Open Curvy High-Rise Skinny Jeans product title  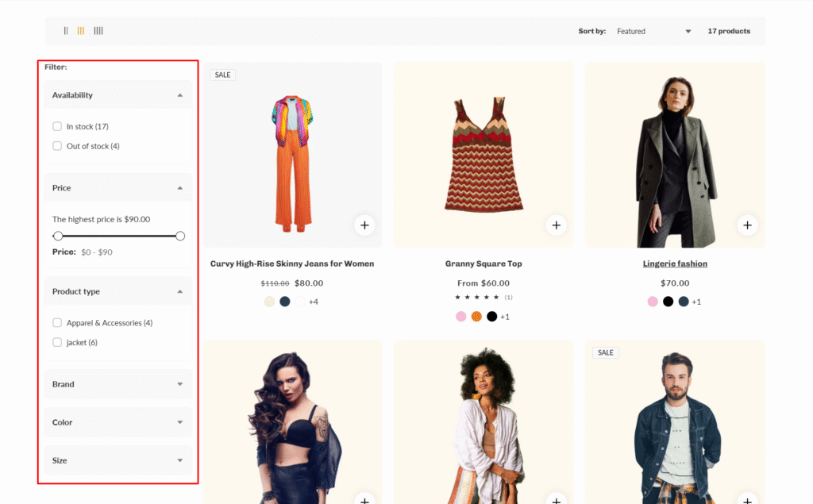pos(292,264)
